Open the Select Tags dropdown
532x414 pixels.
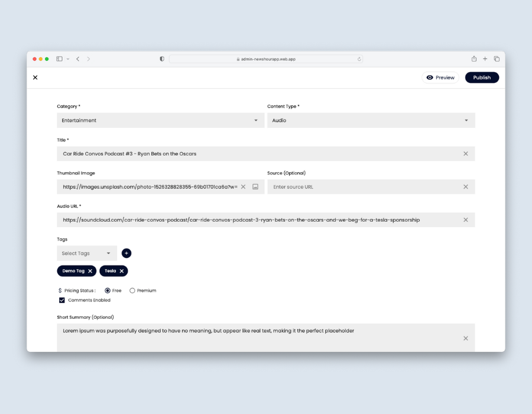pos(87,253)
